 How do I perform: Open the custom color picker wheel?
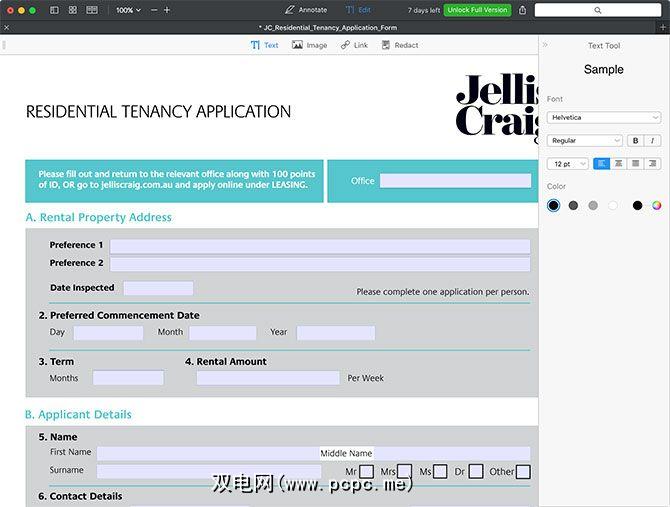pos(656,205)
